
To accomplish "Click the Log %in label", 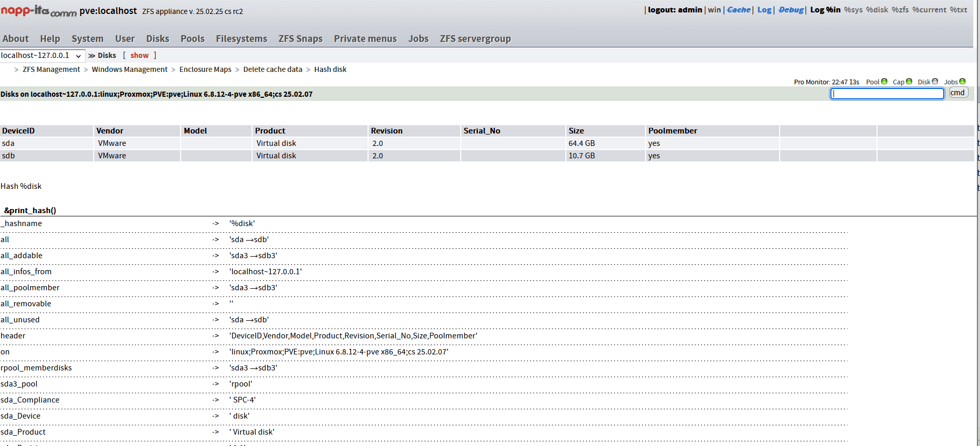I will pos(825,10).
